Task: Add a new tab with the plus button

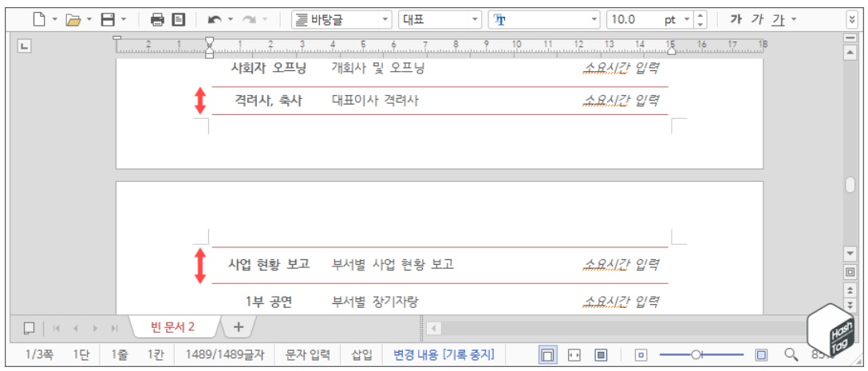Action: 238,326
